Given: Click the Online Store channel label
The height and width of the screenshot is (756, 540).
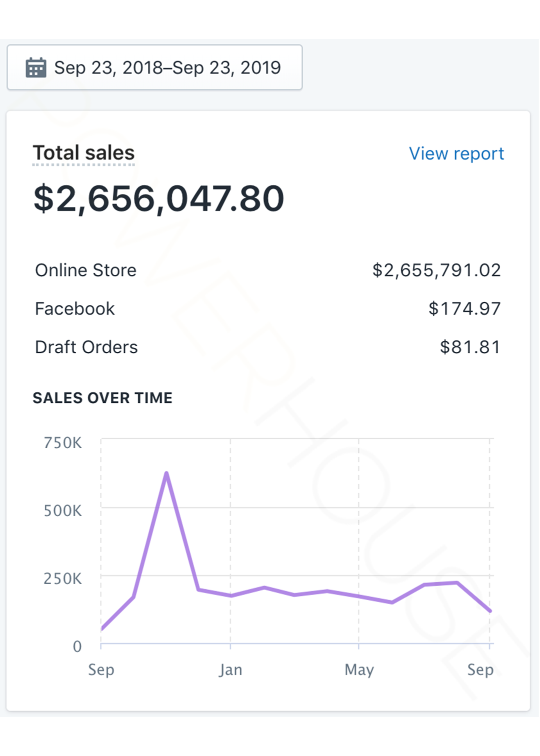Looking at the screenshot, I should point(85,270).
